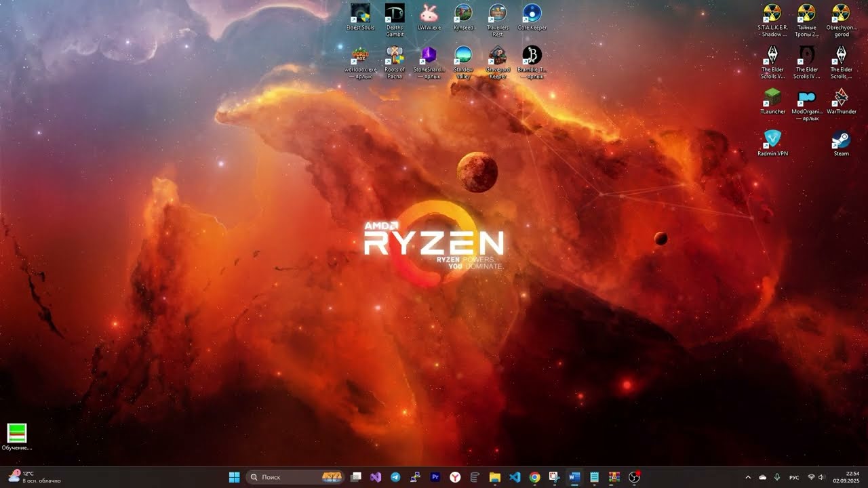Select the worldbox.exe shortcut
The width and height of the screenshot is (868, 488).
click(x=360, y=62)
